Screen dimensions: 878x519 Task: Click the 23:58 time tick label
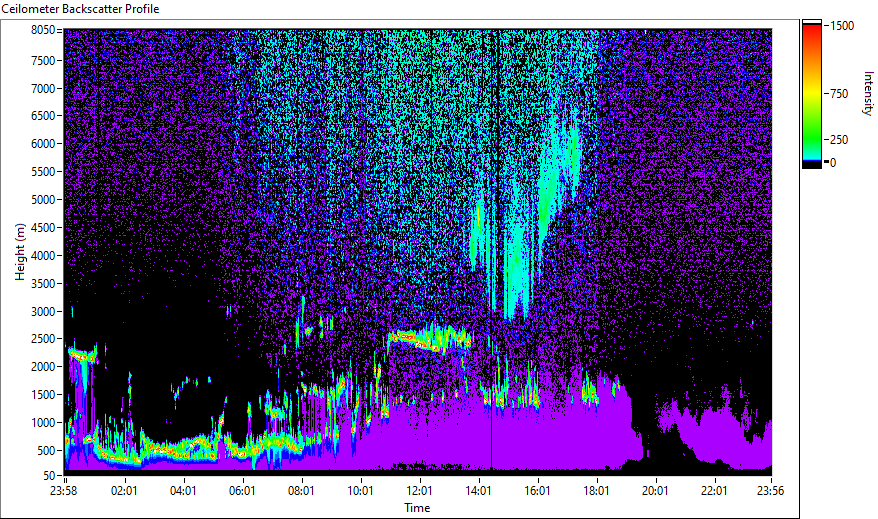pyautogui.click(x=63, y=491)
